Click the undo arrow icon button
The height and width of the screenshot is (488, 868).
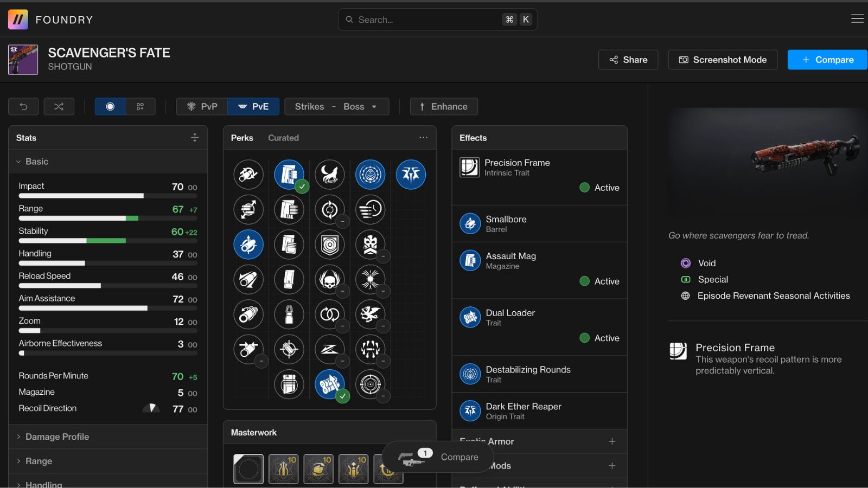pos(23,106)
